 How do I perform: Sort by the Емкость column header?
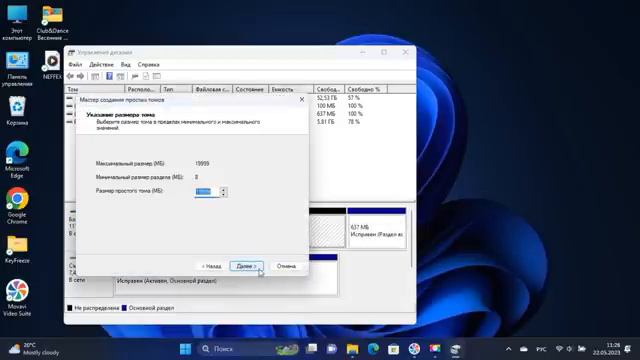(x=291, y=89)
